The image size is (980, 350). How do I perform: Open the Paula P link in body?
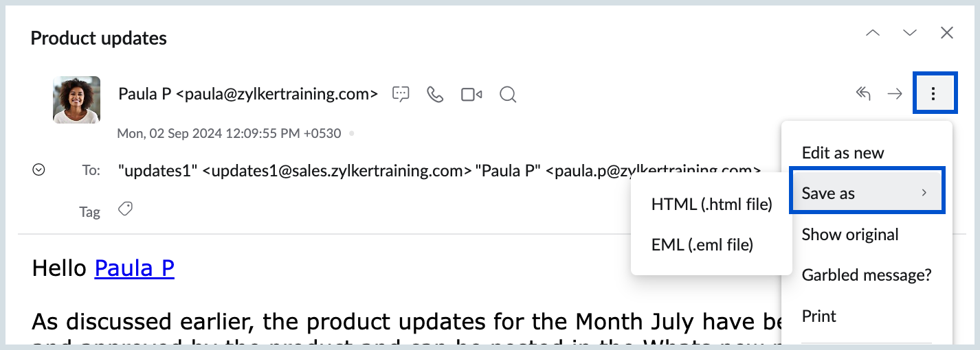click(134, 268)
